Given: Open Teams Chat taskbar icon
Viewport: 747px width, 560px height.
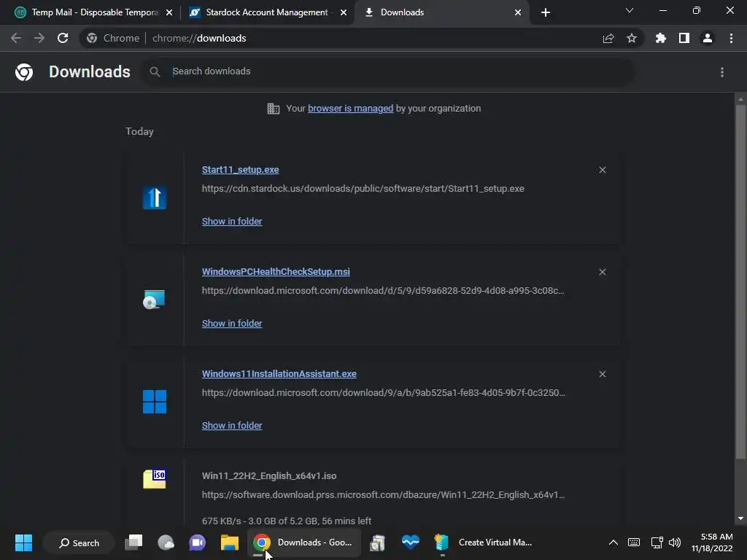Looking at the screenshot, I should (x=197, y=542).
